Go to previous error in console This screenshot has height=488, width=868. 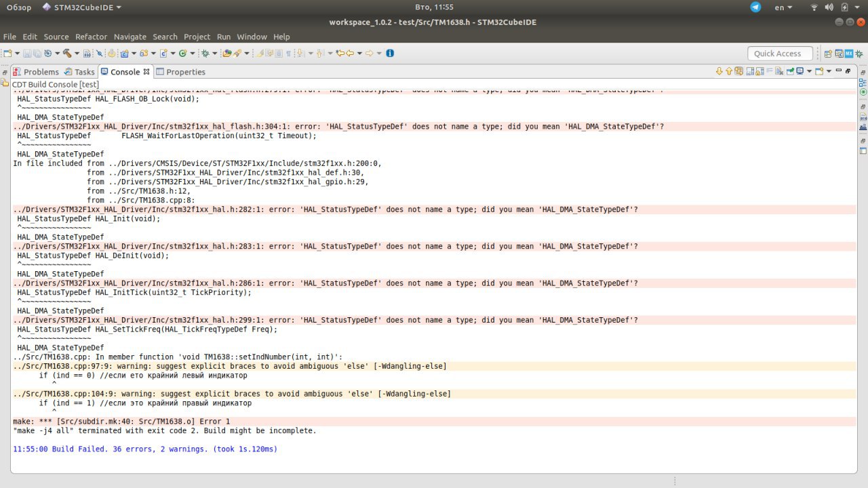click(x=729, y=70)
